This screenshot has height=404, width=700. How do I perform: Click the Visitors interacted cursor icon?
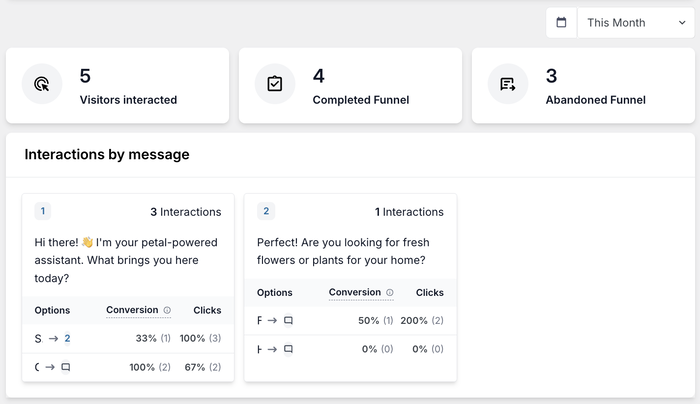click(42, 85)
